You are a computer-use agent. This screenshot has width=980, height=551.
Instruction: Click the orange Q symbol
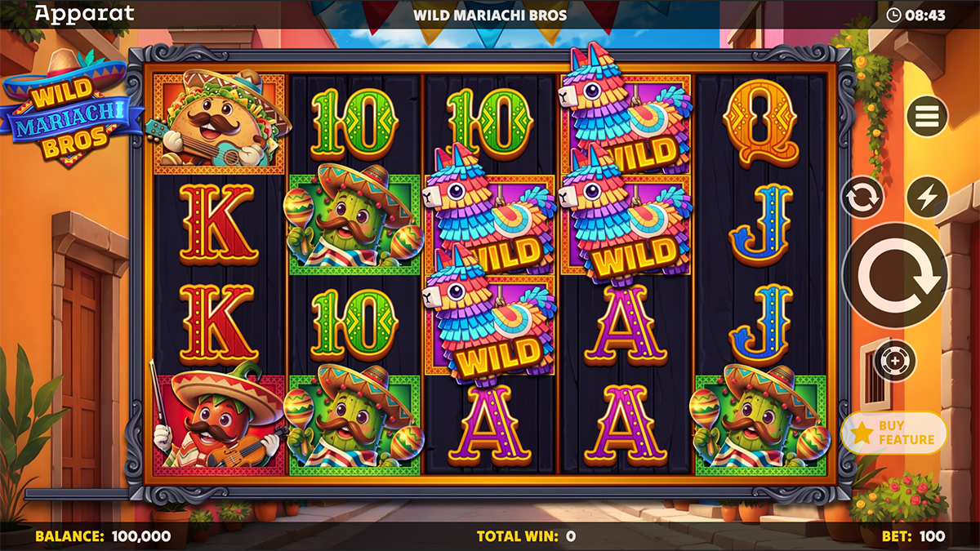tap(761, 124)
